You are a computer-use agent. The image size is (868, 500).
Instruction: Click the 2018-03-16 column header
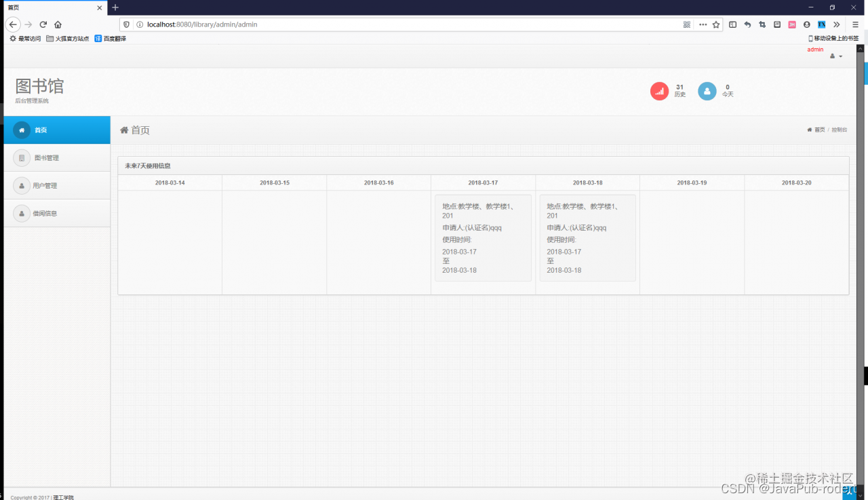click(379, 182)
